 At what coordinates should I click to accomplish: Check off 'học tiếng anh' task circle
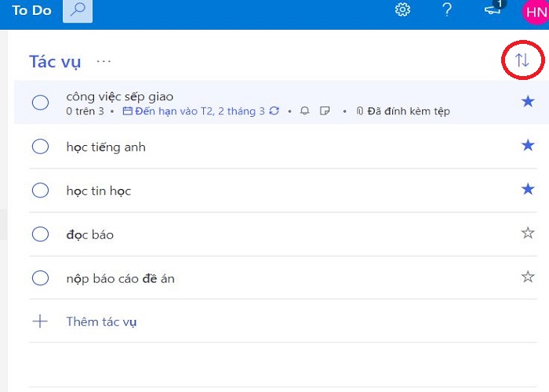coord(40,147)
